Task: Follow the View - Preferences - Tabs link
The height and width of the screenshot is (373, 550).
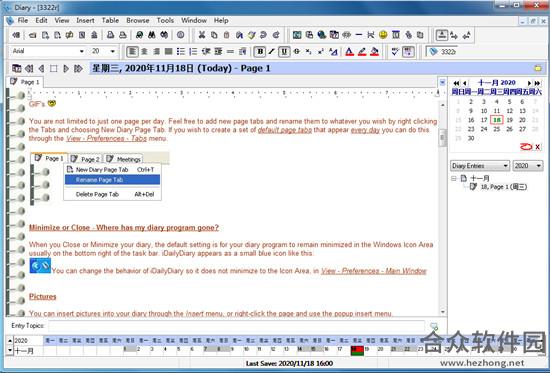Action: pos(106,138)
